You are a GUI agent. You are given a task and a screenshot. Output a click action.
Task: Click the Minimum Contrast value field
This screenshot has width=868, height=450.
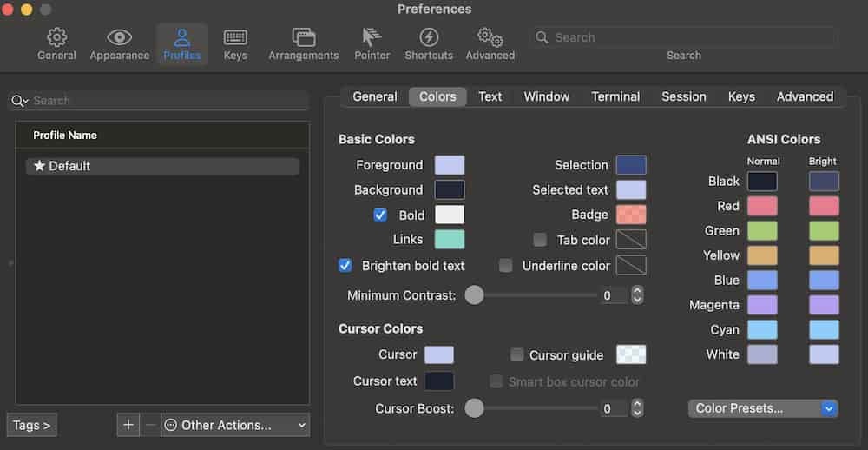pos(615,294)
